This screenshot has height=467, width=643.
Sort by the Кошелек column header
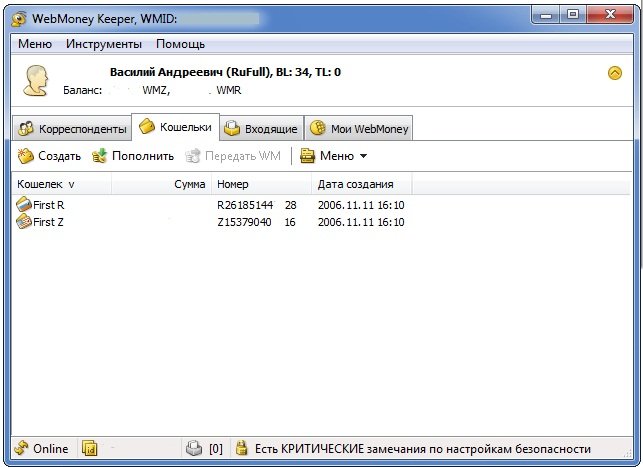[x=62, y=184]
